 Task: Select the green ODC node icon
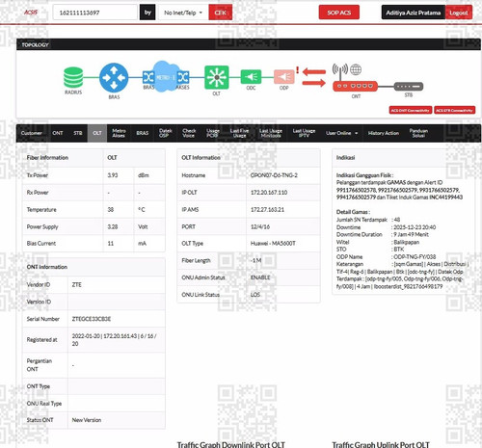[x=251, y=77]
